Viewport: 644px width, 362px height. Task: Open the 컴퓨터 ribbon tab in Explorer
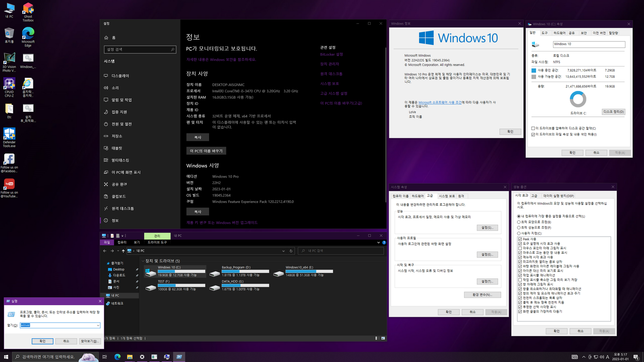tap(122, 242)
